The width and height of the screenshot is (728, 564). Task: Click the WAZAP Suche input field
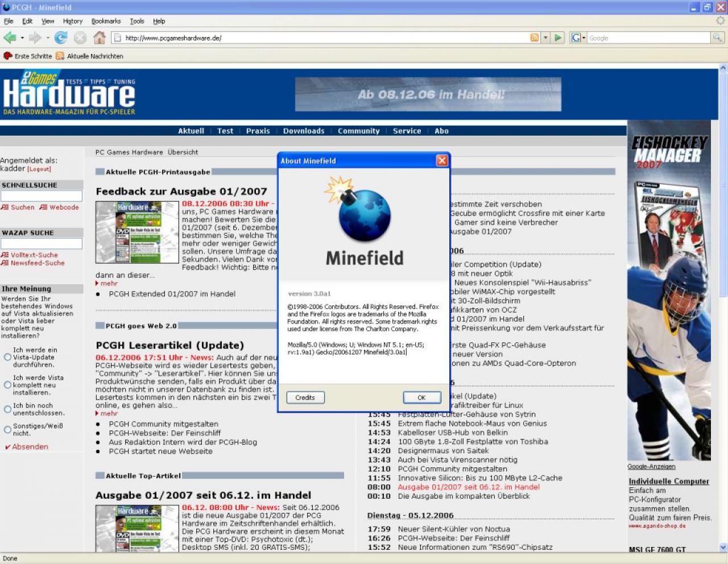coord(42,243)
